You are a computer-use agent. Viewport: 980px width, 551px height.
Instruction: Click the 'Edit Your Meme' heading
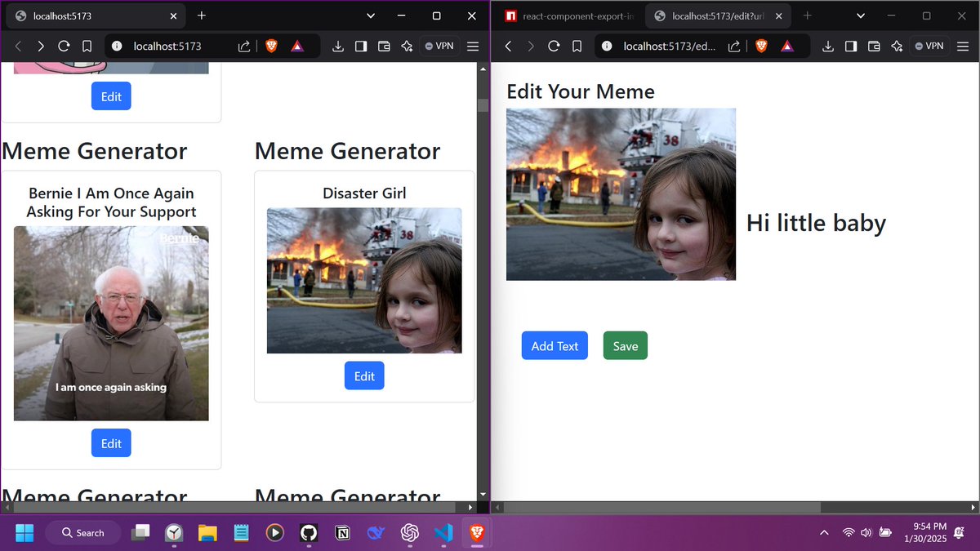(x=581, y=91)
